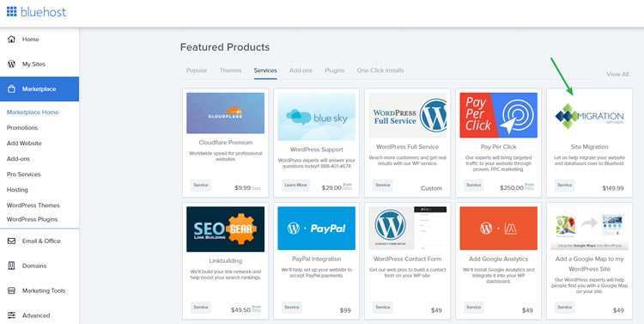644x324 pixels.
Task: Switch to the Popular tab
Action: pyautogui.click(x=197, y=70)
